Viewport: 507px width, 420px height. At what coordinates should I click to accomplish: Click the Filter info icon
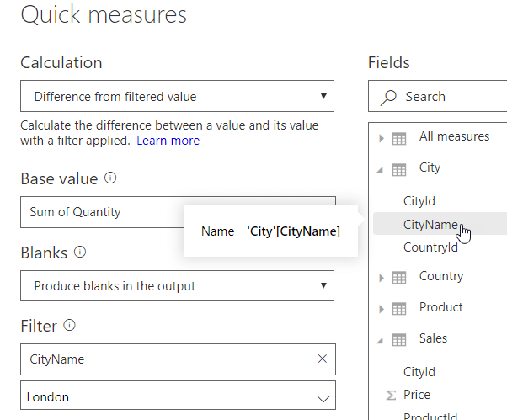tap(70, 325)
